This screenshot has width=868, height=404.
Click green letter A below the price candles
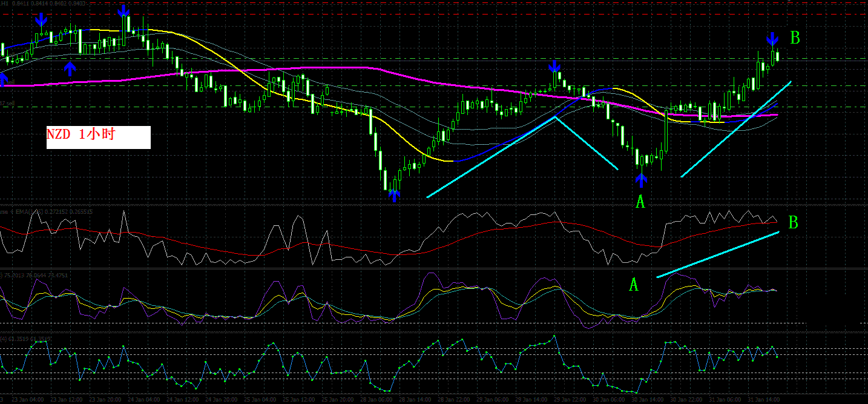(x=641, y=202)
